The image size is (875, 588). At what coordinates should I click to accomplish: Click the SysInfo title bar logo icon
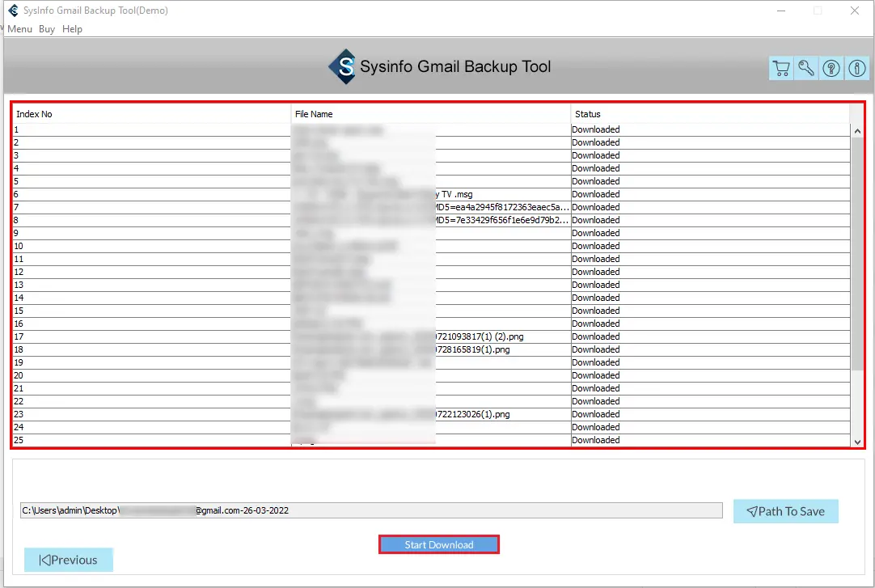click(x=14, y=10)
